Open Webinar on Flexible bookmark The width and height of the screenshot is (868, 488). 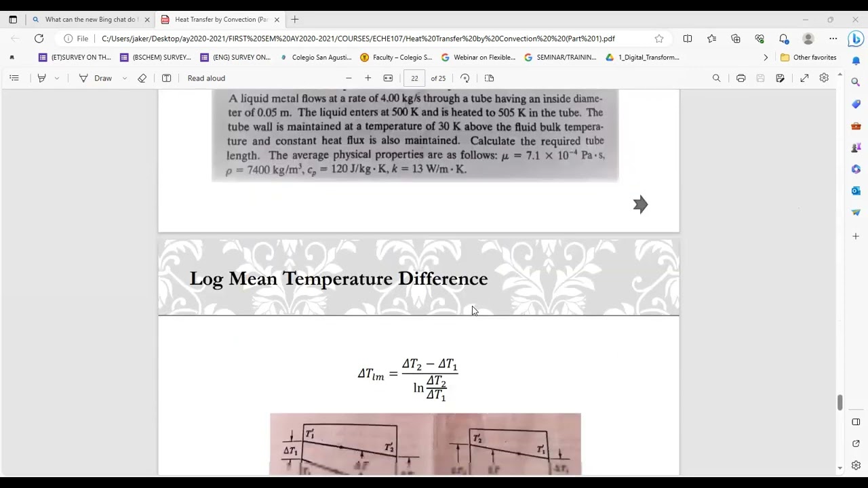click(x=478, y=58)
